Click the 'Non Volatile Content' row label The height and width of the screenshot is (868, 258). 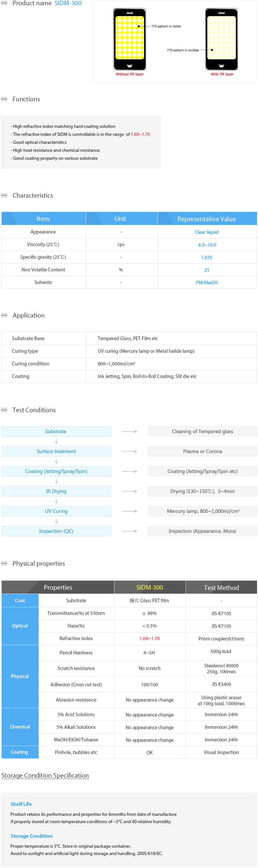[43, 269]
